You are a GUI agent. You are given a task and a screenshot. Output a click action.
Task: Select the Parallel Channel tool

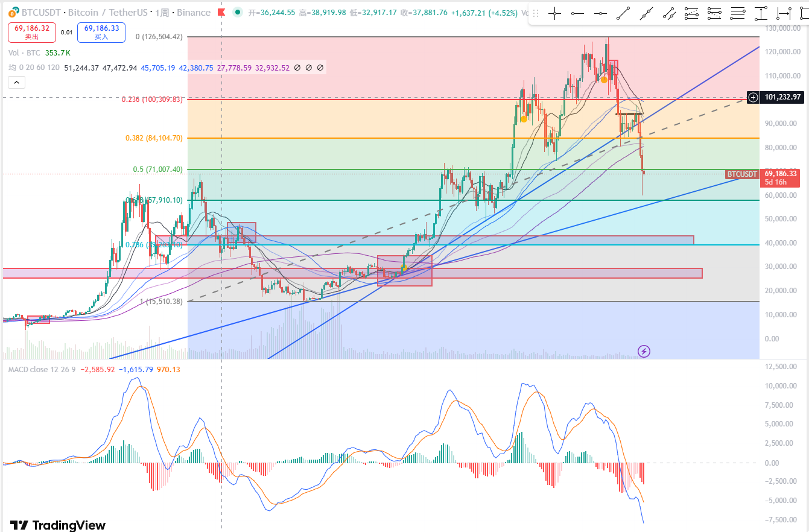tap(669, 14)
